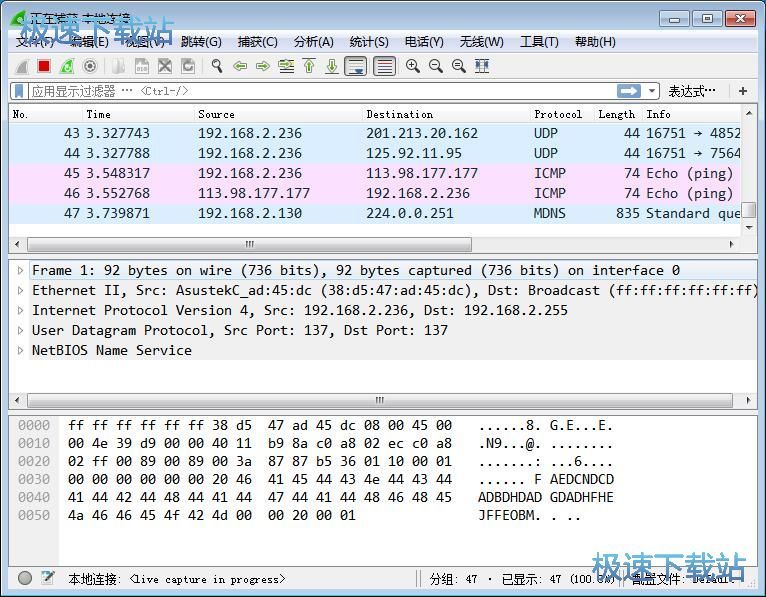Click packet list horizontal scrollbar thumb
The width and height of the screenshot is (766, 597).
250,244
